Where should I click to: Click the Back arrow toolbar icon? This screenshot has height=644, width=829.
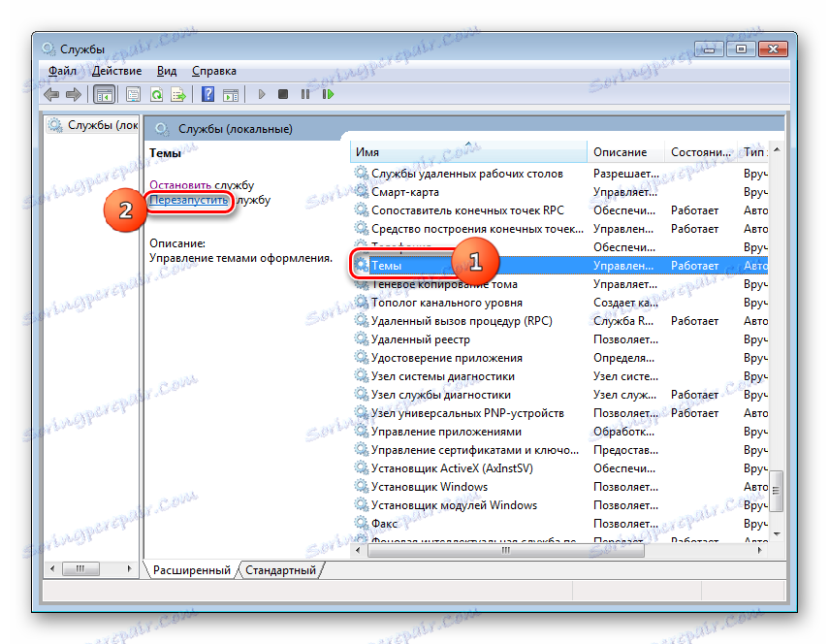pos(51,95)
